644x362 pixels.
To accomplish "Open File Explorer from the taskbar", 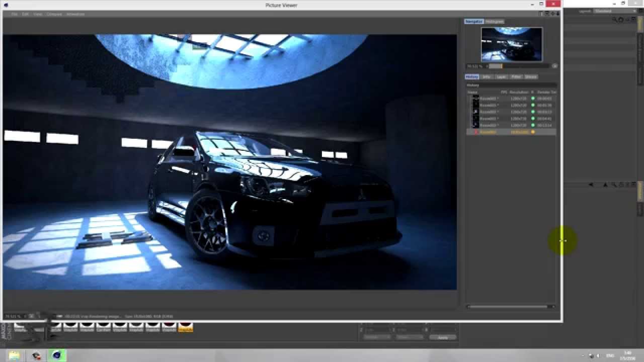I will (14, 355).
